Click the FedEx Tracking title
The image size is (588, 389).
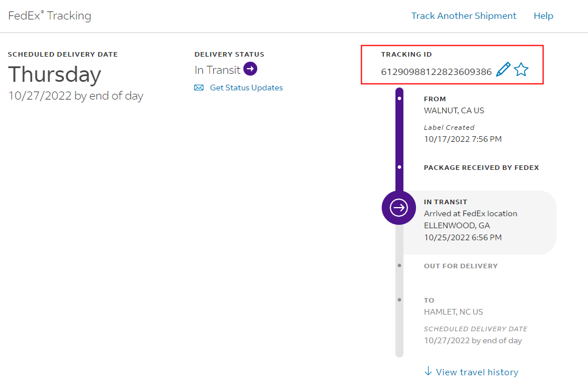click(50, 15)
